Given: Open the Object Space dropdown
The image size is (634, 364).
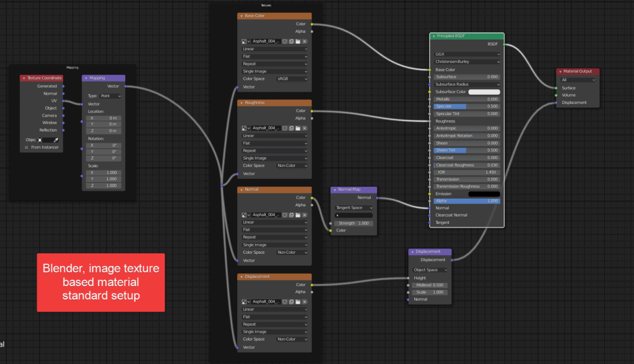Looking at the screenshot, I should pyautogui.click(x=430, y=270).
